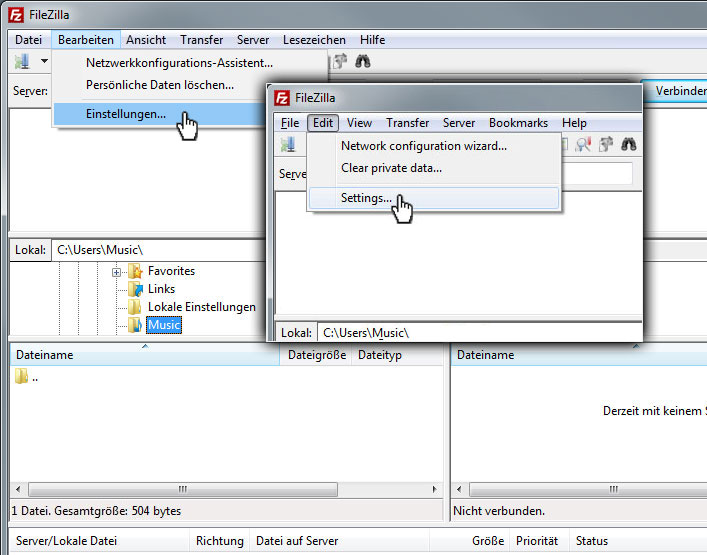Open the Bookmarks menu
Viewport: 707px width, 555px height.
pyautogui.click(x=519, y=123)
